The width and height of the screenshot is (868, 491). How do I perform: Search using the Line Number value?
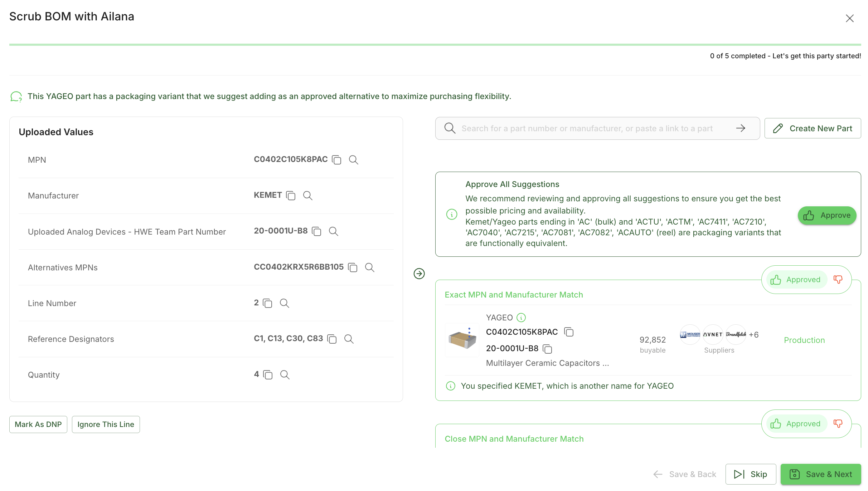click(285, 303)
